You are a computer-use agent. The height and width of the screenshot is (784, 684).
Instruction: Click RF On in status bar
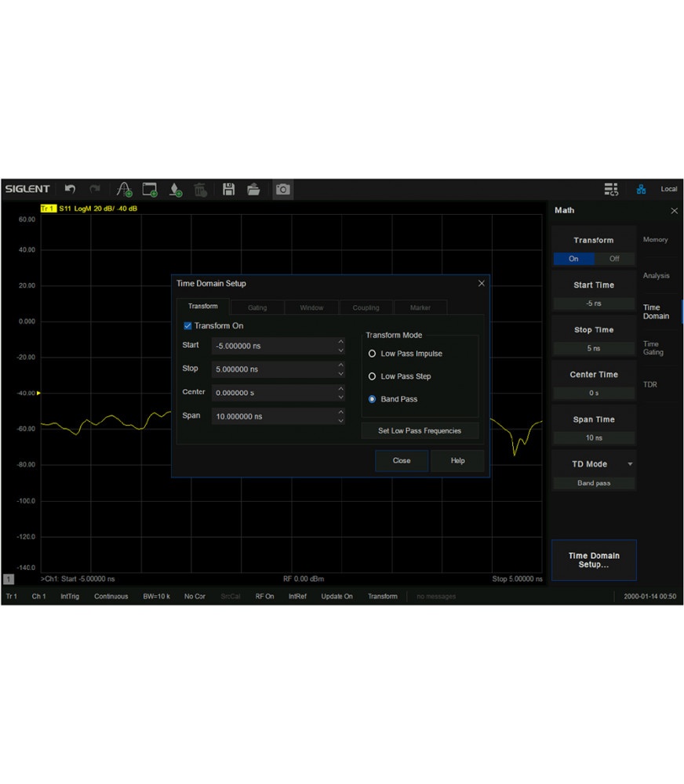(x=264, y=597)
